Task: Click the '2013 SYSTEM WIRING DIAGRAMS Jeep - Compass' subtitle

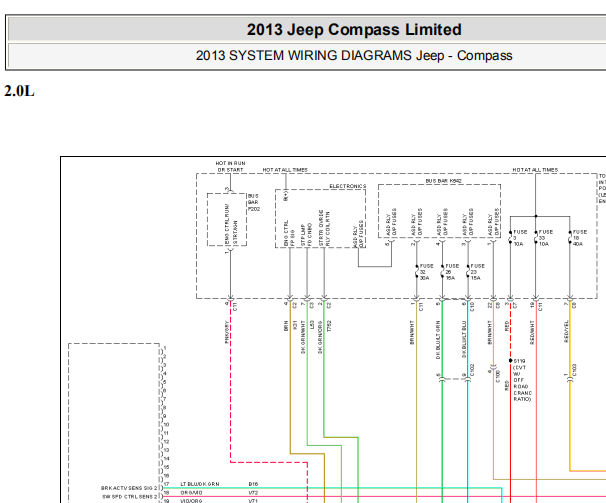Action: (354, 56)
